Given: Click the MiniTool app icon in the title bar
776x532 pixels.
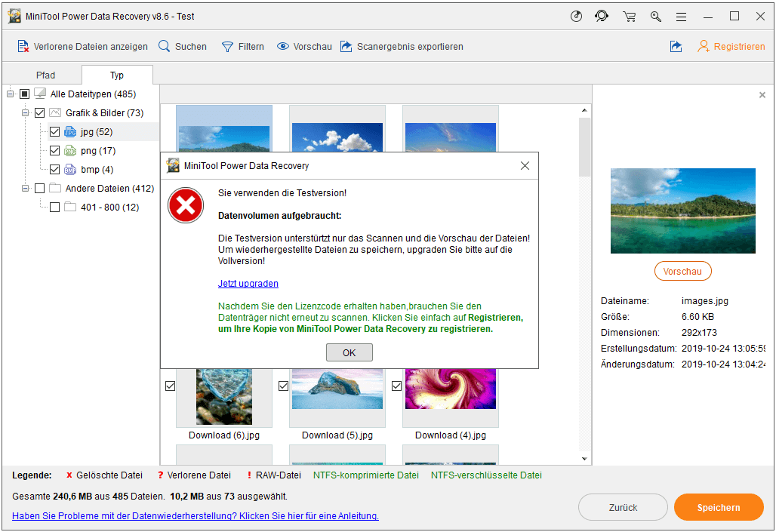Looking at the screenshot, I should (x=15, y=17).
